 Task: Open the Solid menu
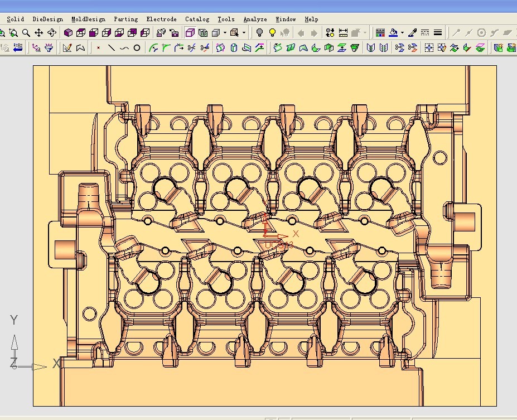pyautogui.click(x=15, y=19)
